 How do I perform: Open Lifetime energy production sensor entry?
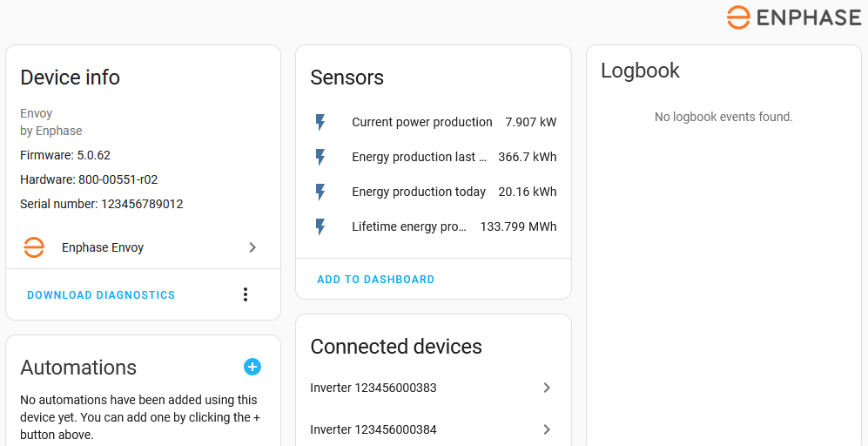pos(409,227)
